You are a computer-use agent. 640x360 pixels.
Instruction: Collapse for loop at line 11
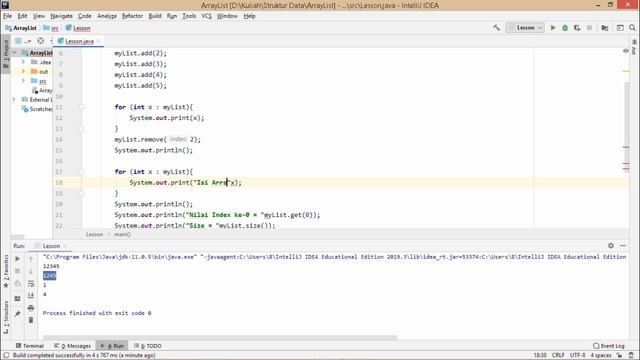82,107
